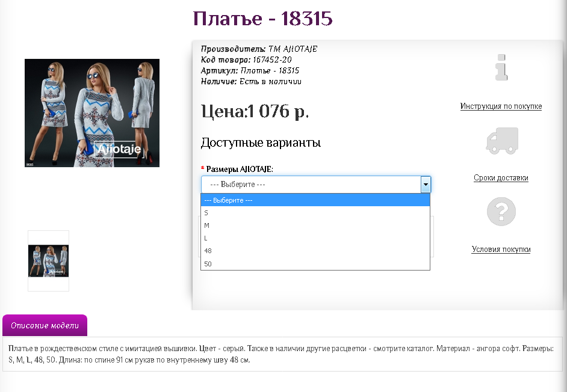Click the 'Размеры AJIOTAJE' select field
Viewport: 567px width, 392px height.
click(310, 185)
